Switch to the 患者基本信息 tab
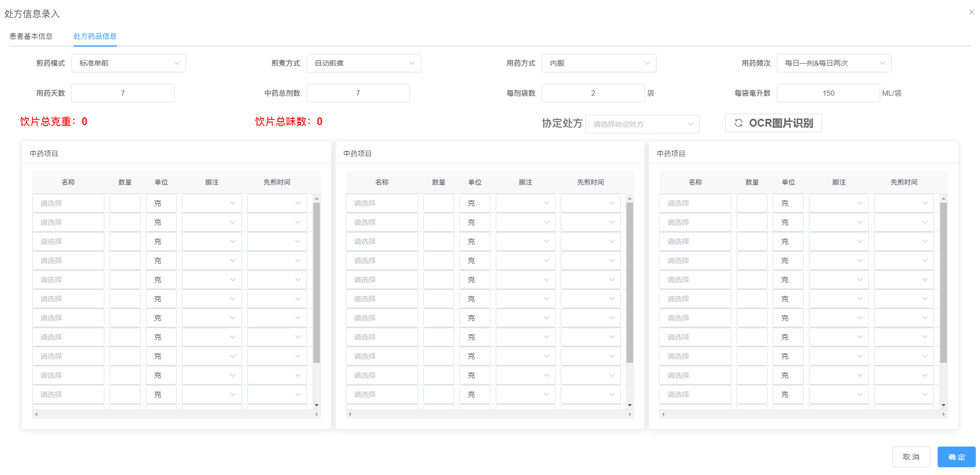The image size is (980, 475). 31,36
